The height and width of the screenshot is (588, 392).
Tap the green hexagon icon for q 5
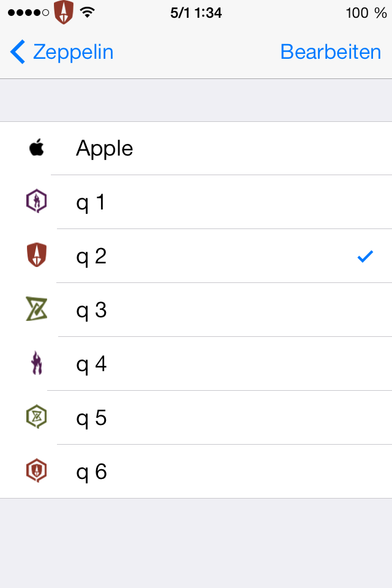click(36, 417)
